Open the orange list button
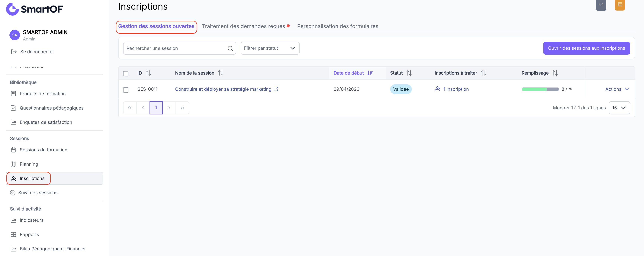The width and height of the screenshot is (644, 256). click(620, 5)
